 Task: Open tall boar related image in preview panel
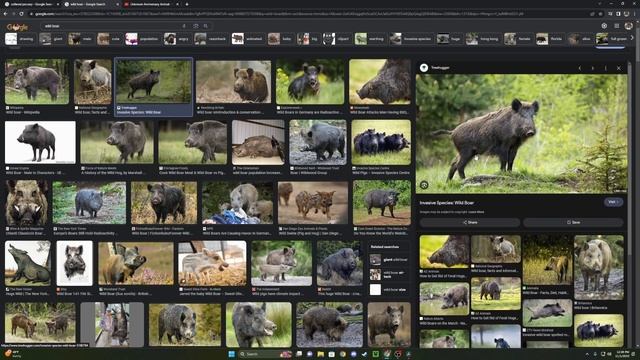[x=599, y=267]
